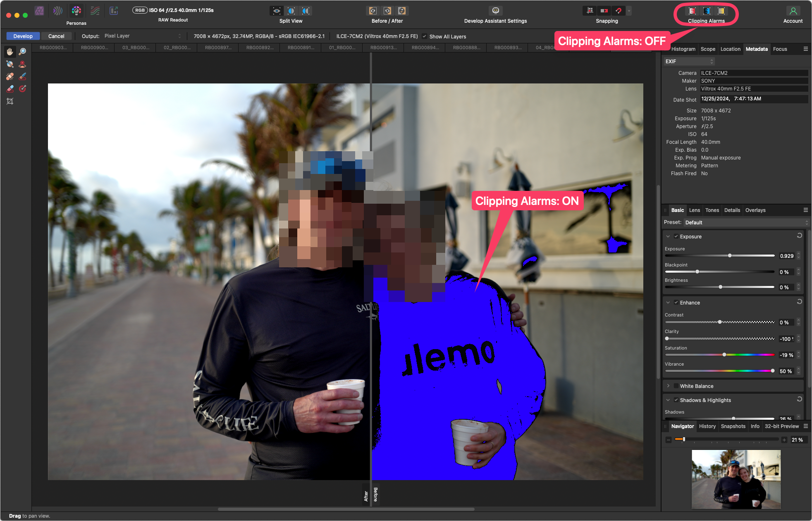Open the Output Pixel Layer dropdown
Image resolution: width=812 pixels, height=521 pixels.
[x=142, y=36]
